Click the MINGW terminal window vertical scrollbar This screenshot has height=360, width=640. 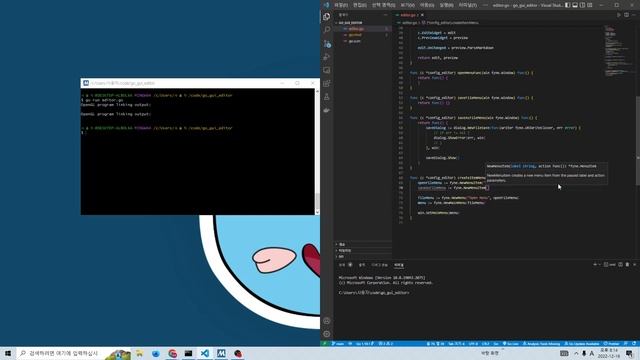[317, 151]
